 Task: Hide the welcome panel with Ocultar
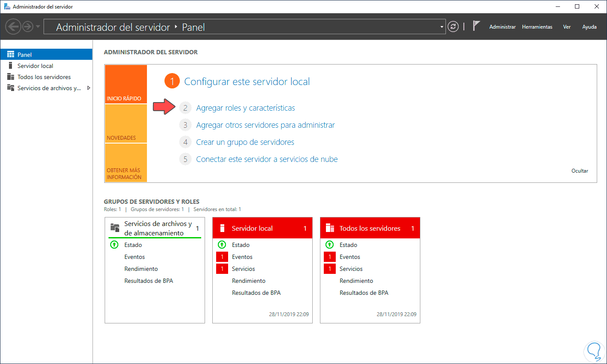tap(580, 171)
